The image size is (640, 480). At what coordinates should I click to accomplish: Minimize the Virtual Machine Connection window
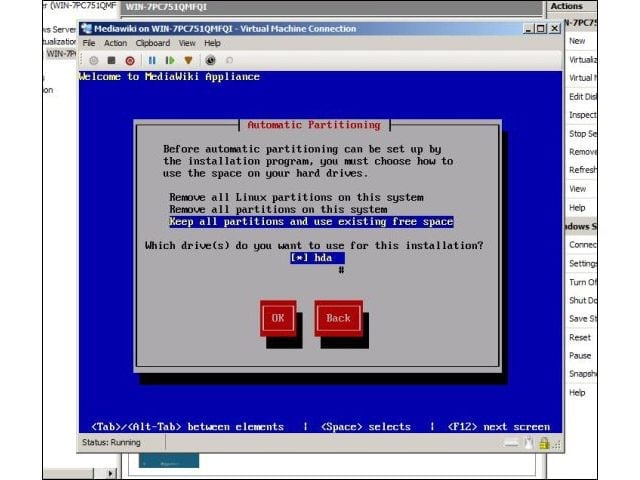(x=528, y=29)
